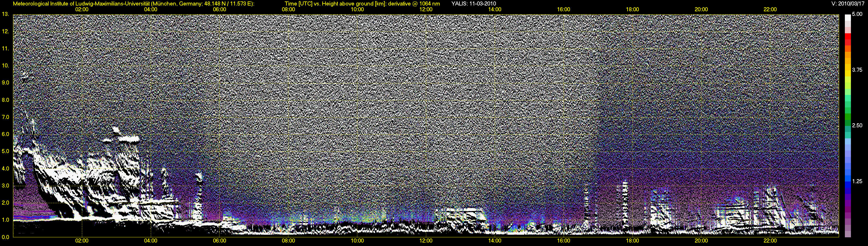868x246 pixels.
Task: Click the '06:00' label on the top time axis
Action: point(219,10)
